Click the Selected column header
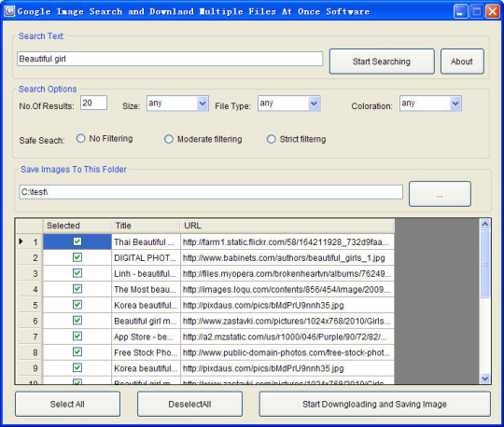Screen dimensions: 504x427 [x=77, y=226]
